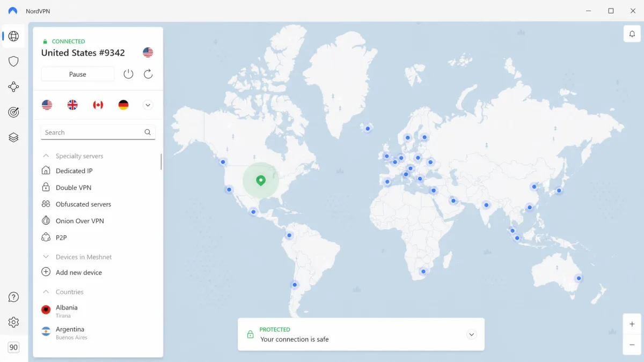Image resolution: width=644 pixels, height=362 pixels.
Task: Click the Japan server dot on map
Action: 559,190
